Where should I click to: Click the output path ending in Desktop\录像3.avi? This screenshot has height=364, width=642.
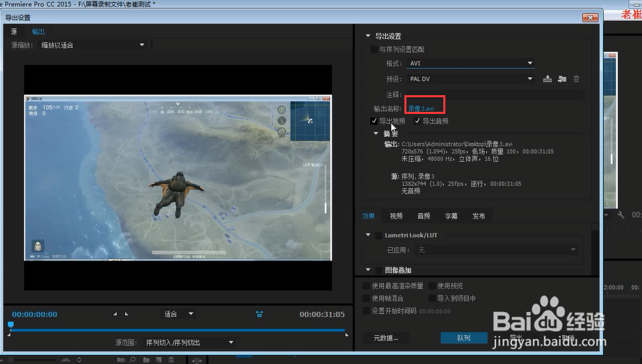pos(457,144)
